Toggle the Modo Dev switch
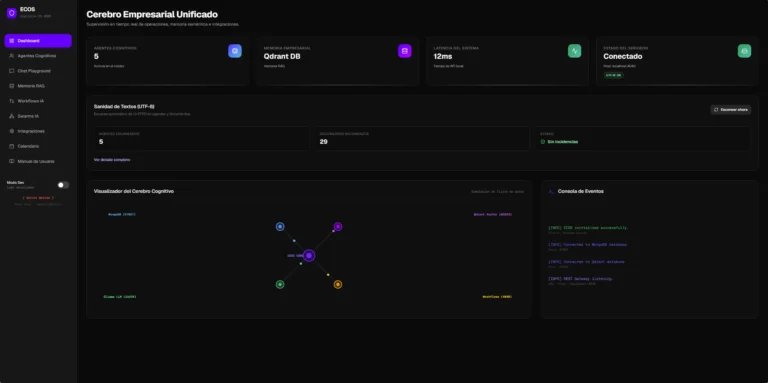 [x=63, y=185]
